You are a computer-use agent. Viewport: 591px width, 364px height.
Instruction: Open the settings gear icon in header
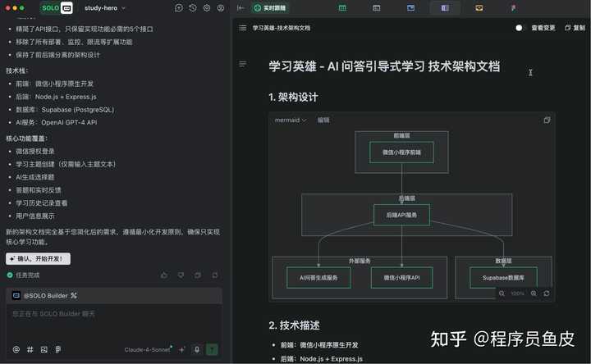[x=207, y=8]
